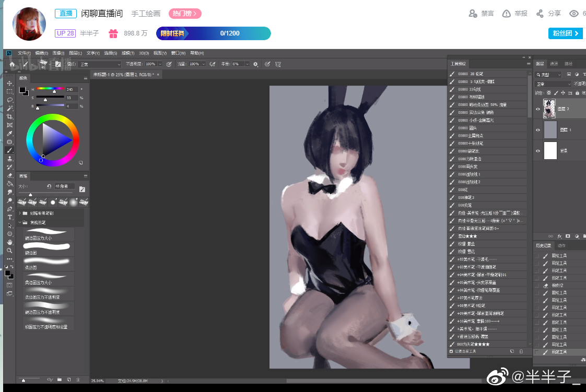Screen dimensions: 586x392
Task: Open brush smoothing gear options
Action: pos(255,64)
